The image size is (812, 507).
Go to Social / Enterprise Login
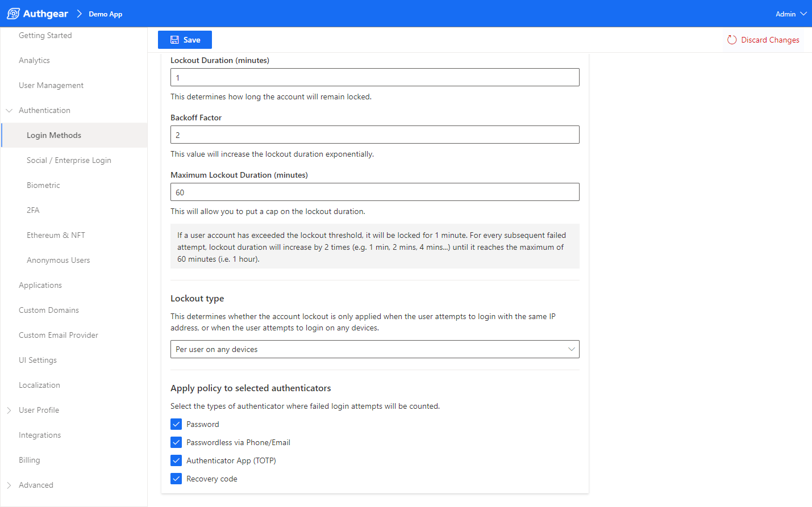click(69, 160)
